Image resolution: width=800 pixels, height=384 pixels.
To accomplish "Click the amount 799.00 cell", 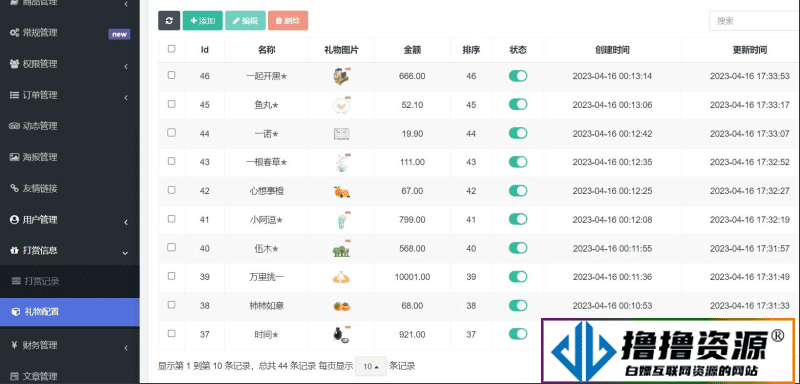I will (x=412, y=220).
